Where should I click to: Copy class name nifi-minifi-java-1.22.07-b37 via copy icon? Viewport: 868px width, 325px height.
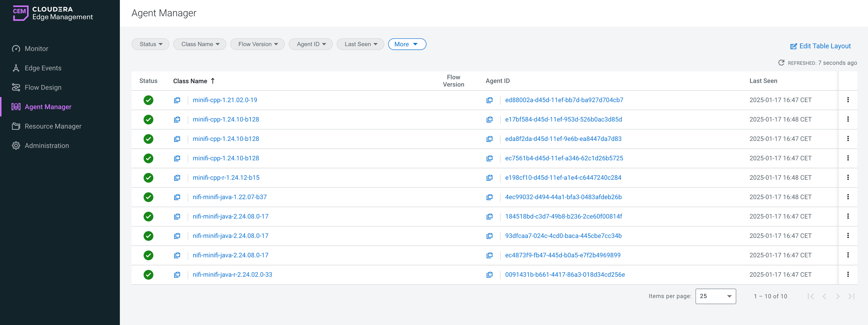tap(177, 197)
